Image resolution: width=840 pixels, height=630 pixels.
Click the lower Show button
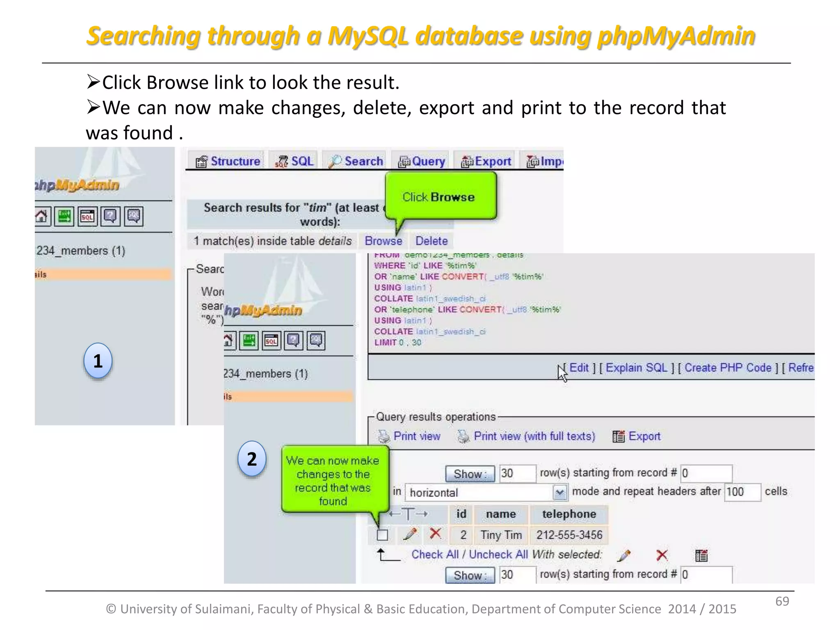[470, 575]
